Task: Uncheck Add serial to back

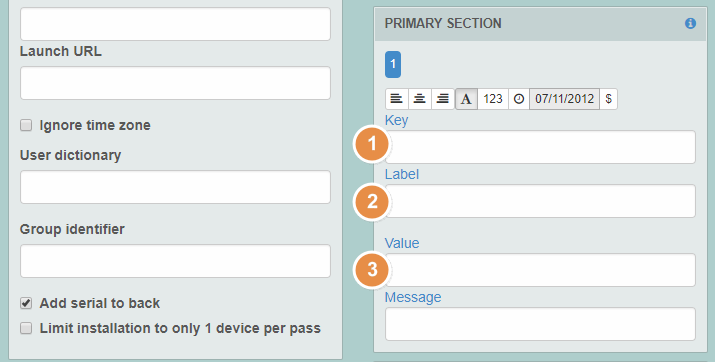Action: pyautogui.click(x=26, y=303)
